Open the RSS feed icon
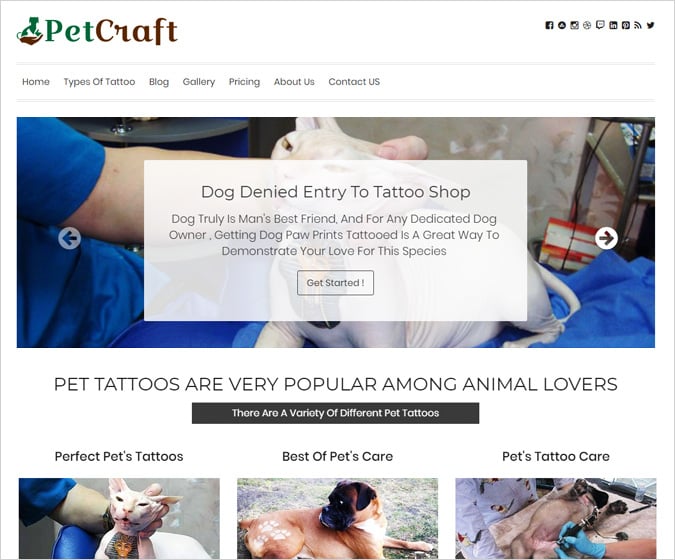 pyautogui.click(x=638, y=25)
